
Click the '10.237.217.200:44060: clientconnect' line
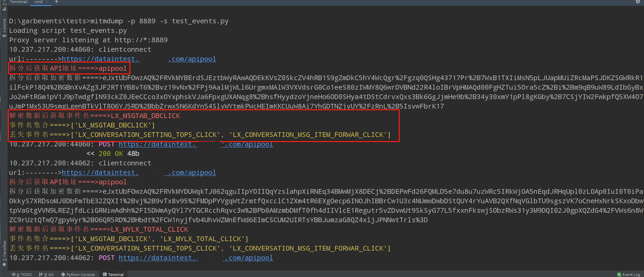pyautogui.click(x=80, y=49)
